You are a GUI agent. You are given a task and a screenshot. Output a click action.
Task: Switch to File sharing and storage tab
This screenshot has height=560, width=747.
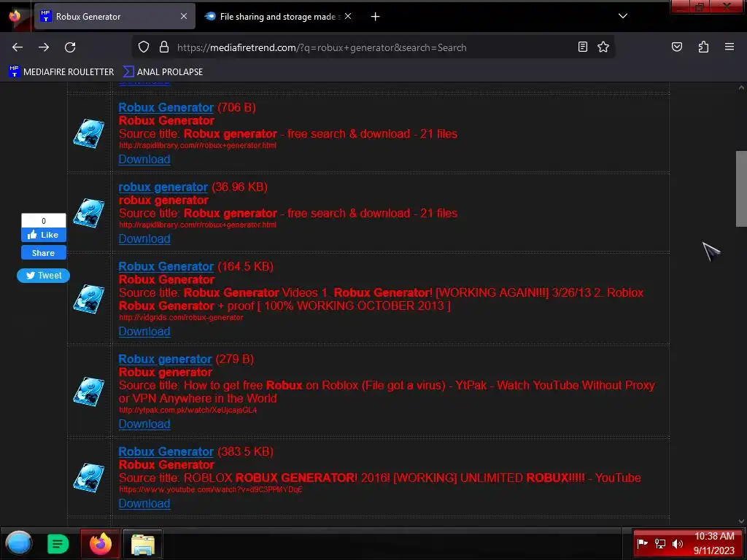tap(279, 16)
